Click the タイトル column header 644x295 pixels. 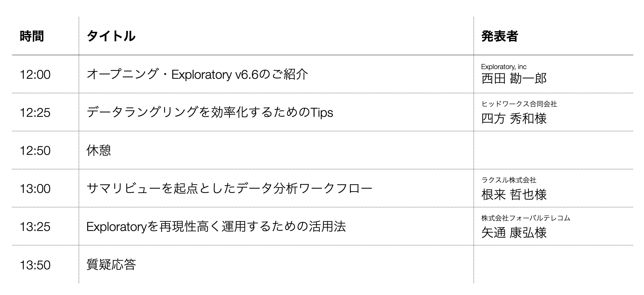111,36
